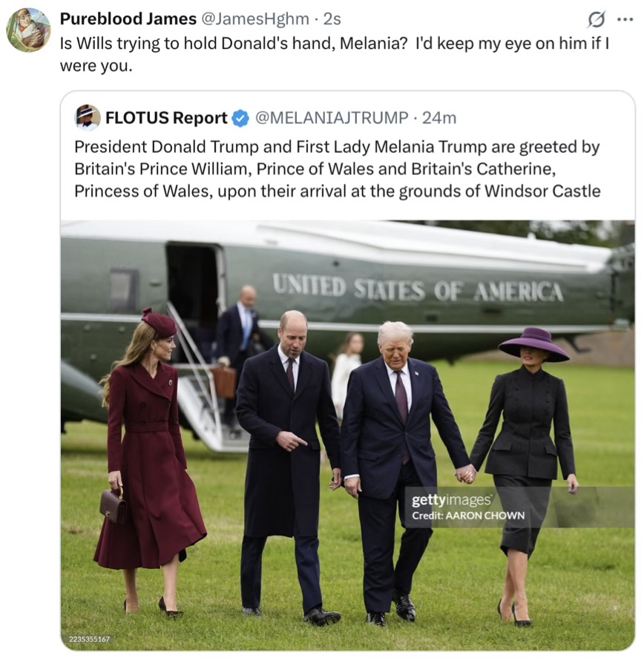Enlarge the helicopter arrival photo
644x658 pixels.
coord(348,435)
